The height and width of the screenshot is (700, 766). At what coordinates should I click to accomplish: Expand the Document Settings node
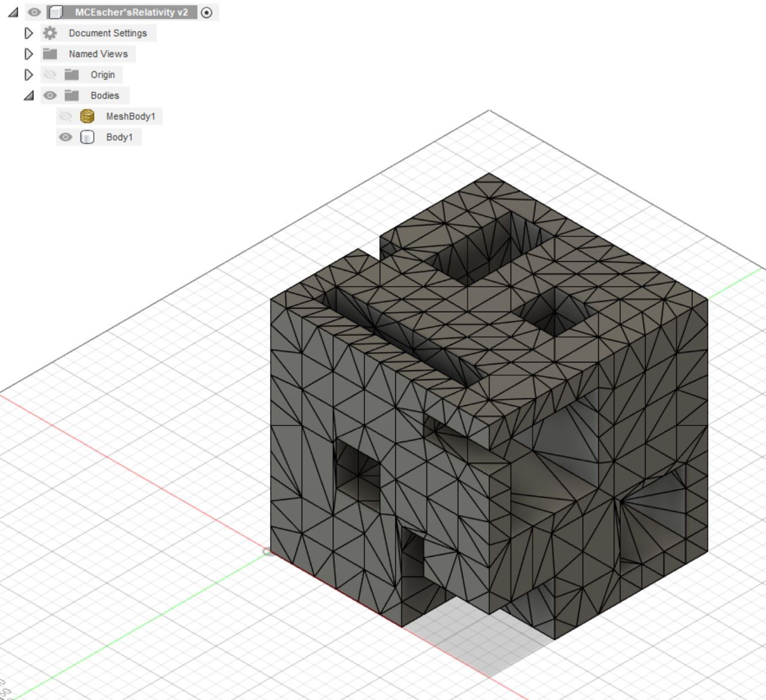point(28,33)
